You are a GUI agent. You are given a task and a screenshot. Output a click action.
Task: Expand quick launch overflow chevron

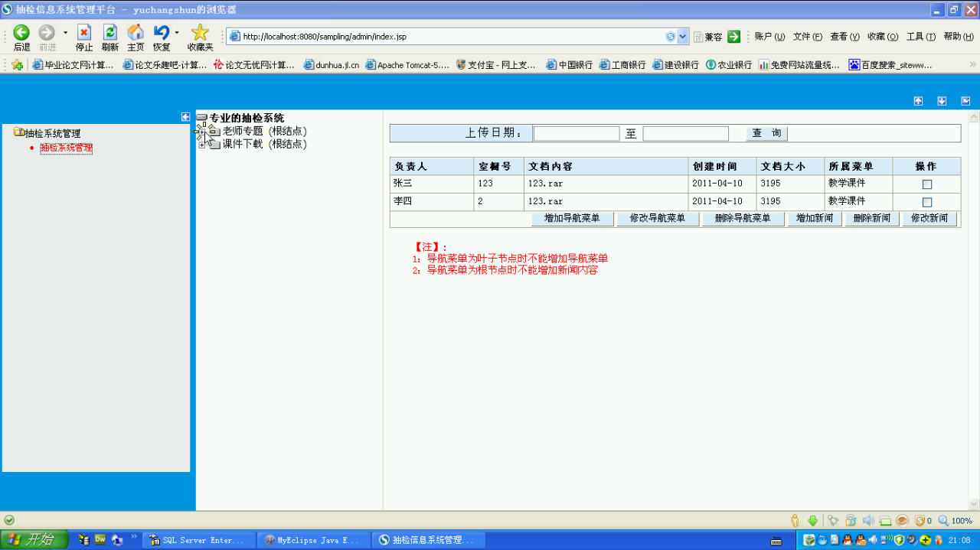[x=134, y=536]
